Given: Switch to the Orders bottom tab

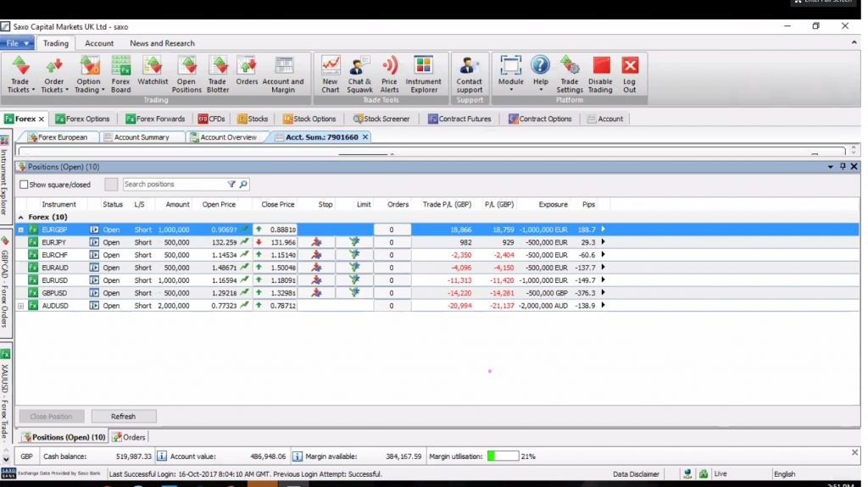Looking at the screenshot, I should (129, 437).
